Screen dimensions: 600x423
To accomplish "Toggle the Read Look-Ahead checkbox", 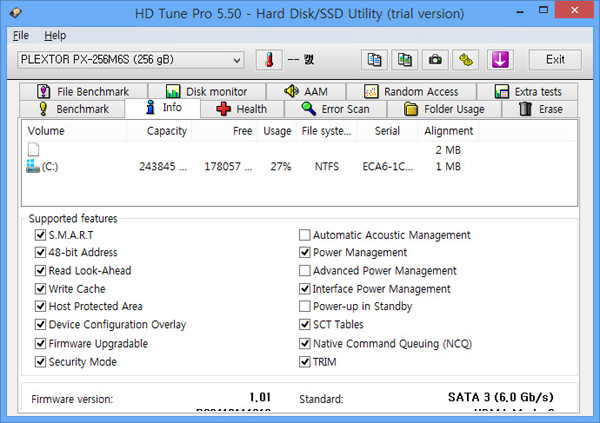I will coord(40,271).
